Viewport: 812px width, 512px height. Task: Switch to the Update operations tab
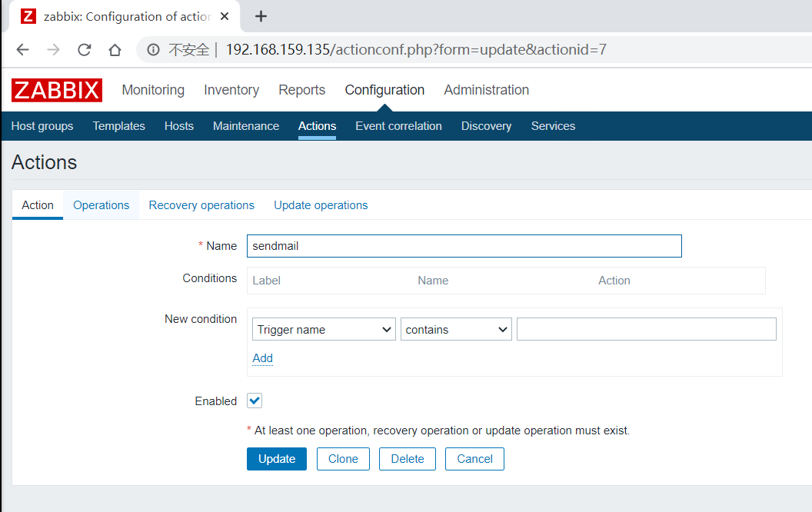[321, 205]
